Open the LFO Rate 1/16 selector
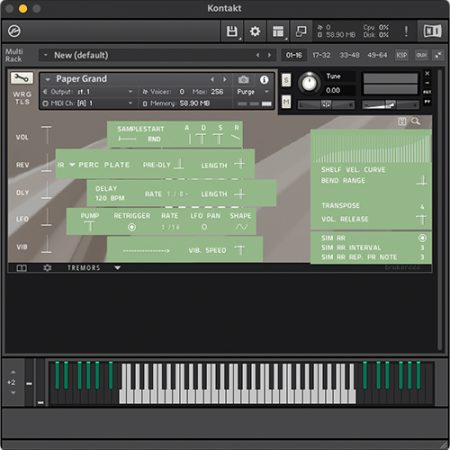450x450 pixels. point(170,227)
